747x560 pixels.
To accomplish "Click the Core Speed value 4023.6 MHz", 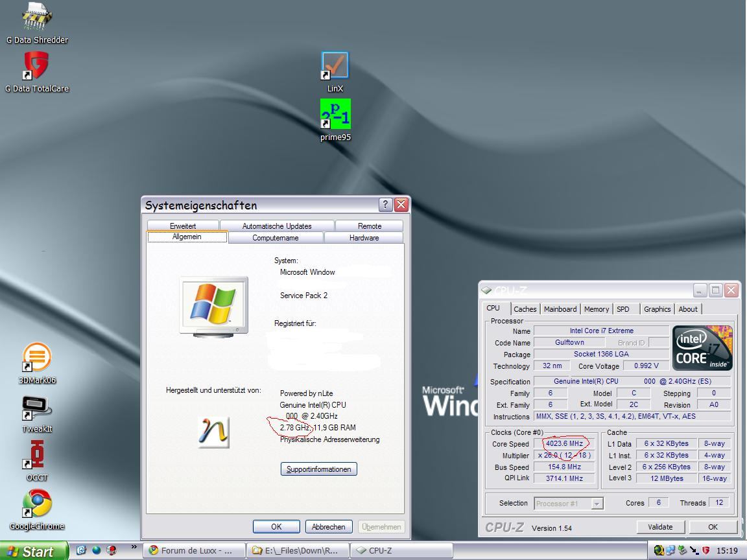I will 565,443.
